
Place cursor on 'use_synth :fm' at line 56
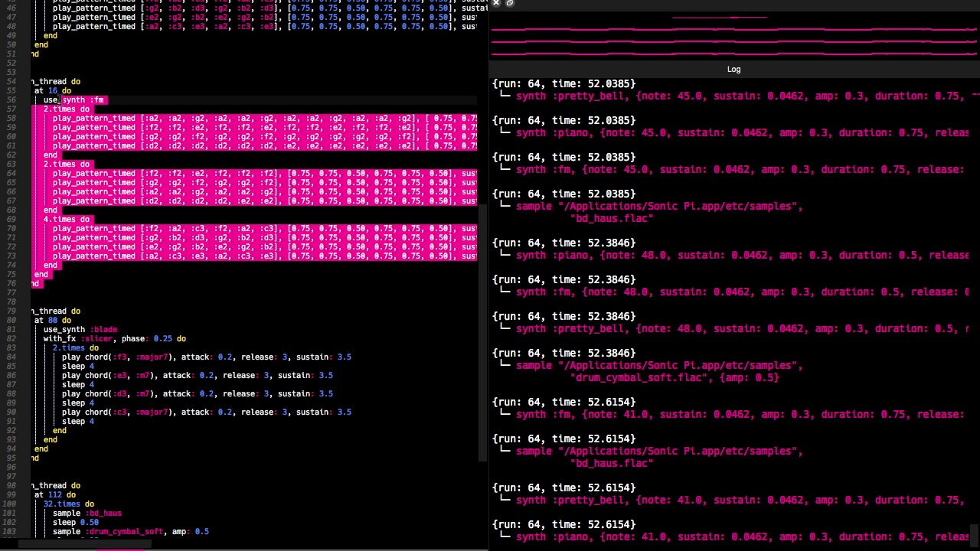pos(74,99)
